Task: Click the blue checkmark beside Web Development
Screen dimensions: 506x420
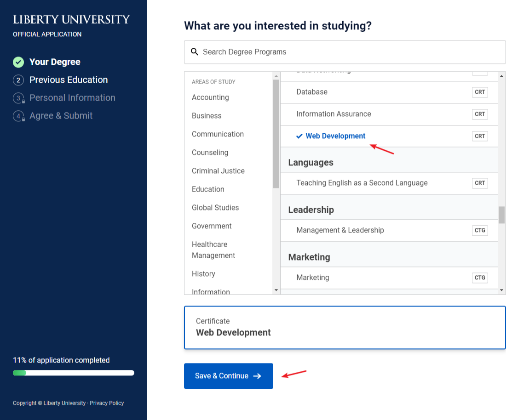Action: [x=299, y=136]
